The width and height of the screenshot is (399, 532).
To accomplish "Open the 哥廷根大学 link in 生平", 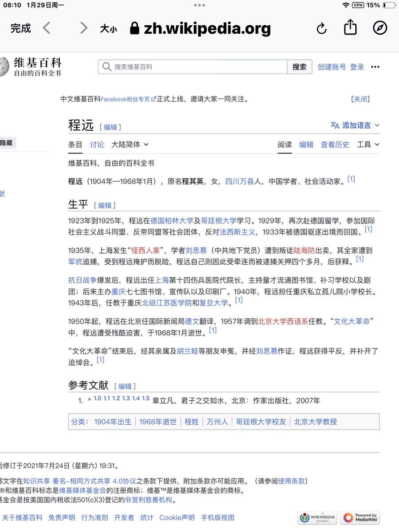I will point(219,220).
